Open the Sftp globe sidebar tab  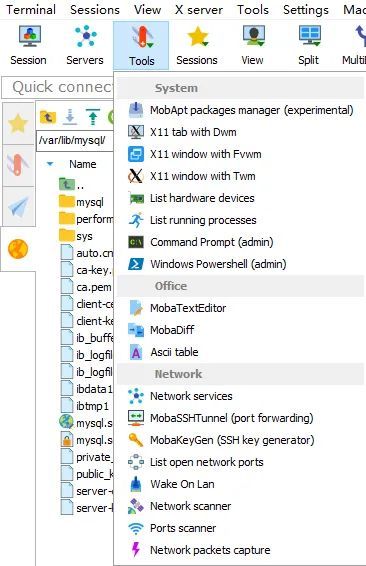[18, 249]
